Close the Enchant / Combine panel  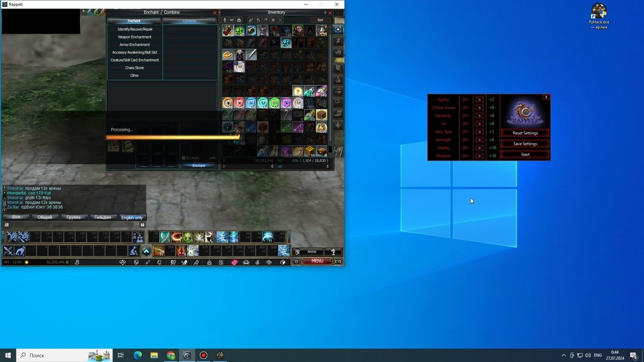pyautogui.click(x=215, y=13)
